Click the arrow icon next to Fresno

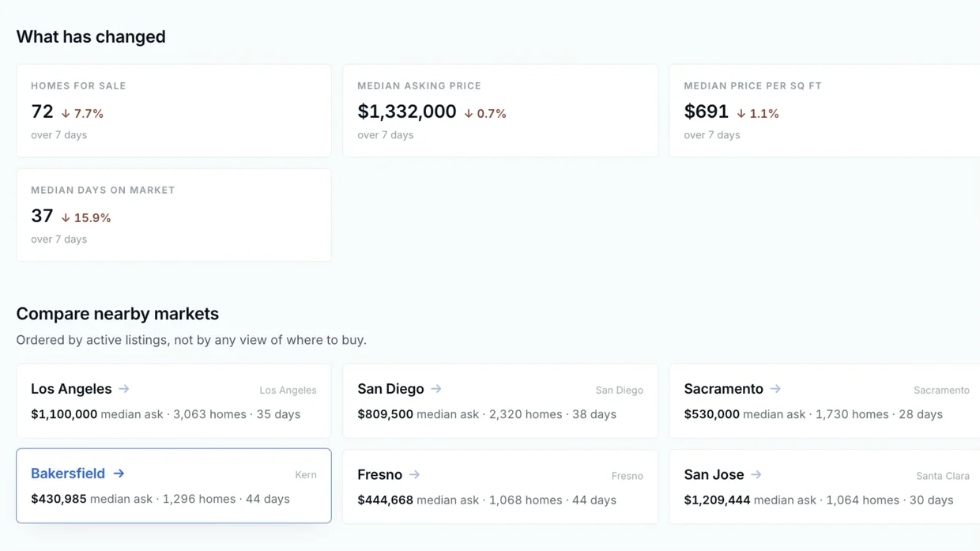coord(414,474)
